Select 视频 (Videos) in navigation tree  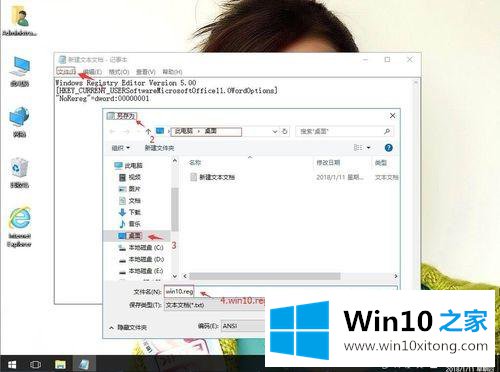tap(130, 177)
